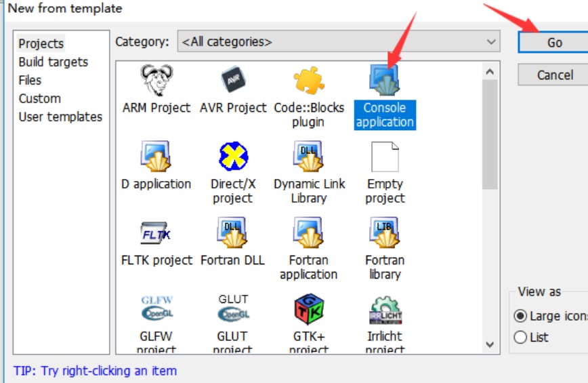Click the 'Fortran DLL' label text
Viewport: 588px width, 383px height.
coord(232,260)
